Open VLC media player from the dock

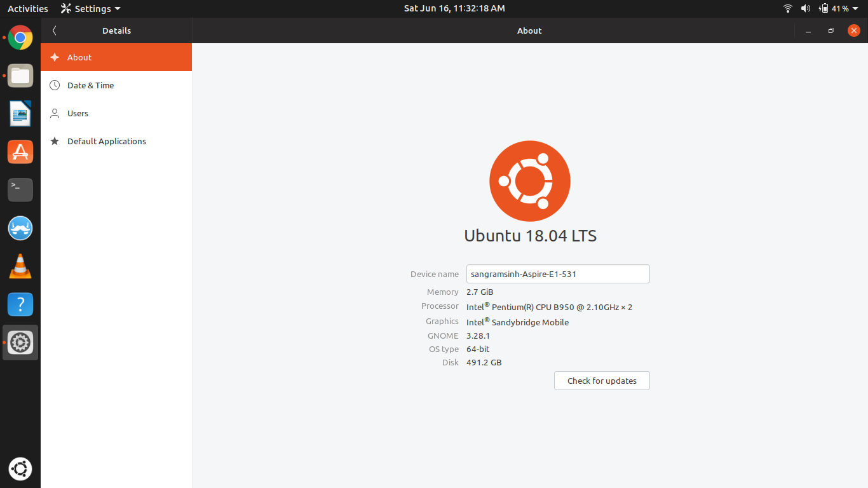[x=20, y=266]
